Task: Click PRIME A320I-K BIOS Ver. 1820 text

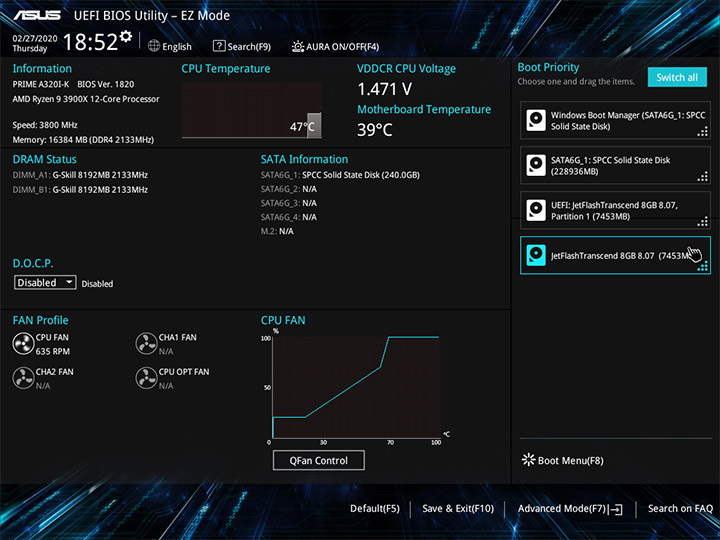Action: [73, 84]
